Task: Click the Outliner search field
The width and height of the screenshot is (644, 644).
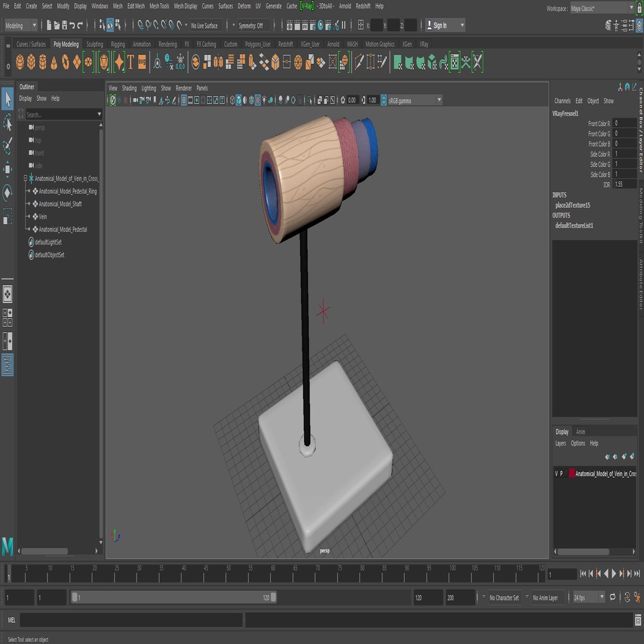Action: (x=61, y=114)
